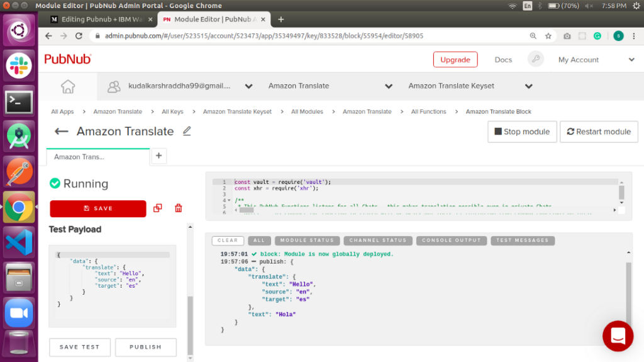The image size is (644, 362).
Task: Click the console output vertical scrollbar
Action: [628, 292]
